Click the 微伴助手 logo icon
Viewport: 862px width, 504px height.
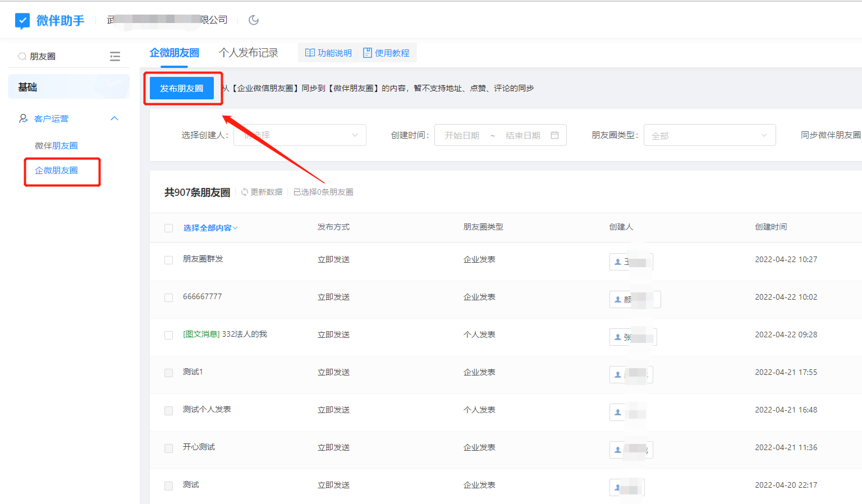click(22, 21)
